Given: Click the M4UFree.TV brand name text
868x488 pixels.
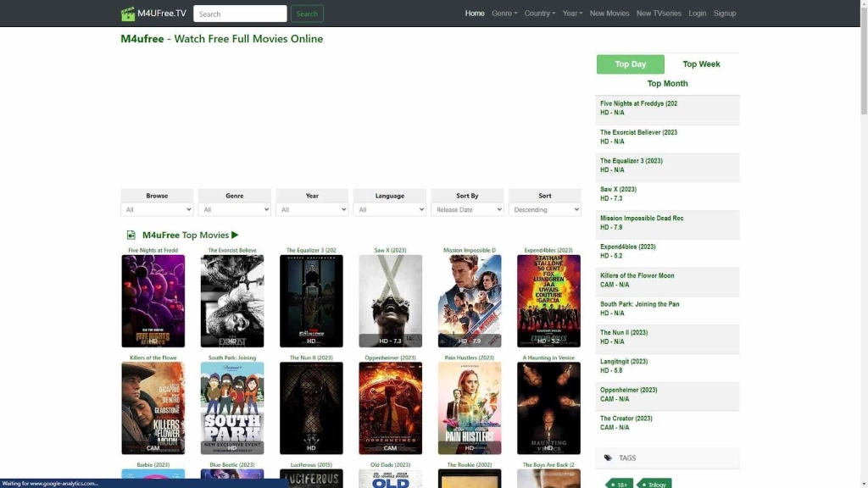Looking at the screenshot, I should tap(162, 14).
